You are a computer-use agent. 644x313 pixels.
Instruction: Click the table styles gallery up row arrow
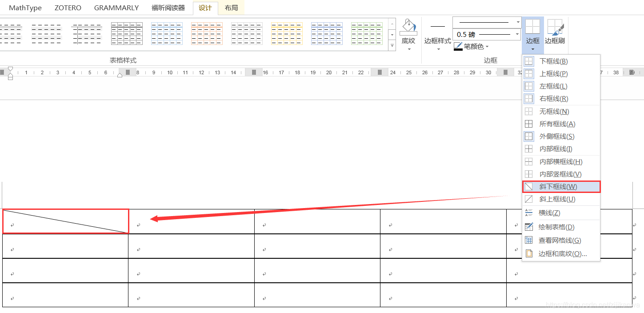(392, 23)
